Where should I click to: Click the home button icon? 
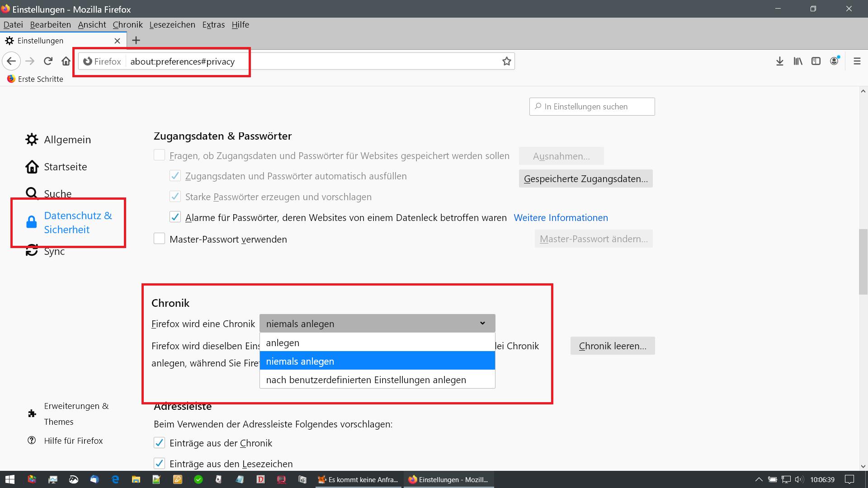66,61
